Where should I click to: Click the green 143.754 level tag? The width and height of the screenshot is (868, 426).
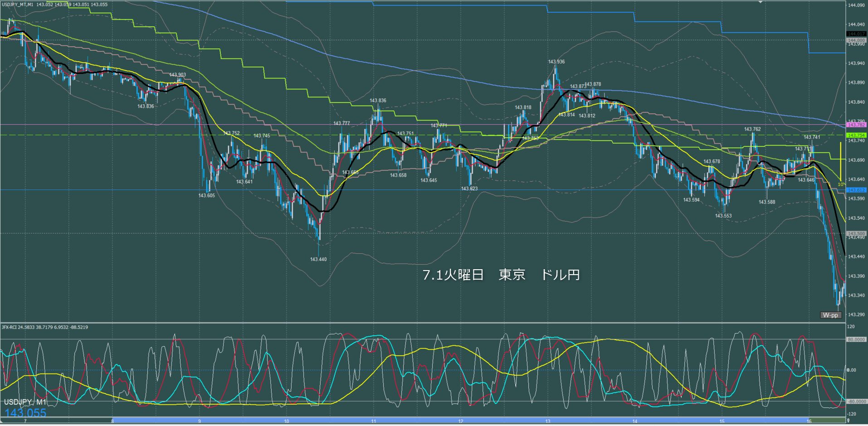856,135
